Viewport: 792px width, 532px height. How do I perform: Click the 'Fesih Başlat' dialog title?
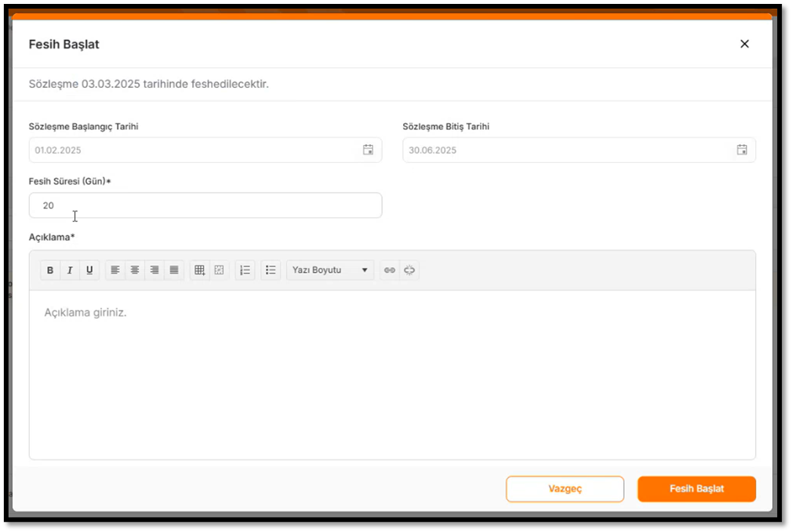64,45
